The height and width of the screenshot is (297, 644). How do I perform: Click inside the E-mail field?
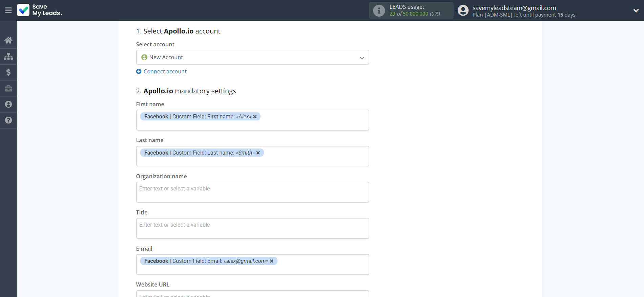click(252, 265)
